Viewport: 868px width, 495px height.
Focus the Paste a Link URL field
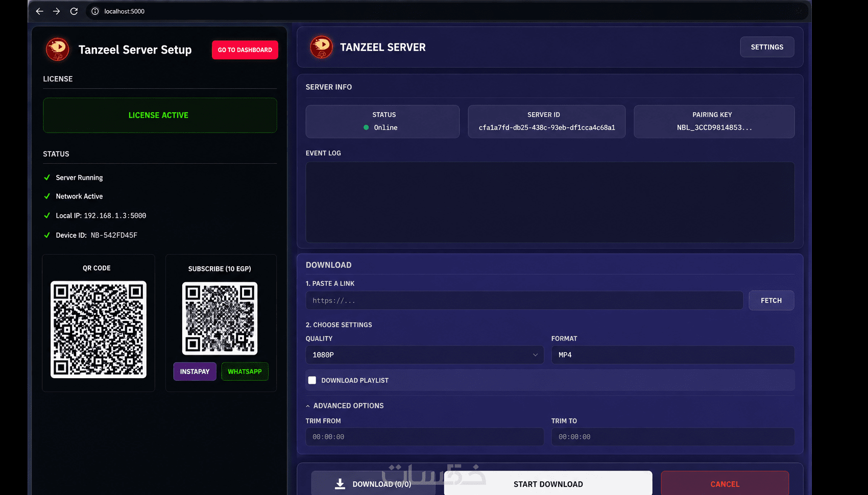(524, 301)
